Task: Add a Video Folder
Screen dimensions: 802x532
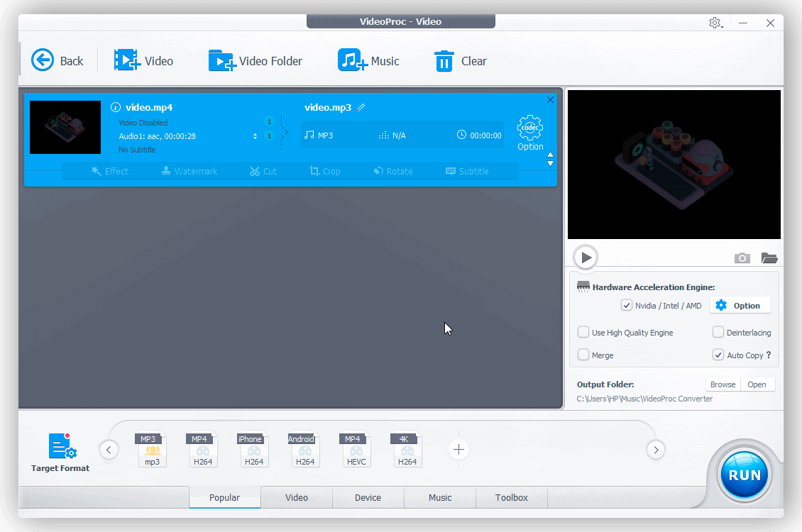Action: [x=256, y=61]
